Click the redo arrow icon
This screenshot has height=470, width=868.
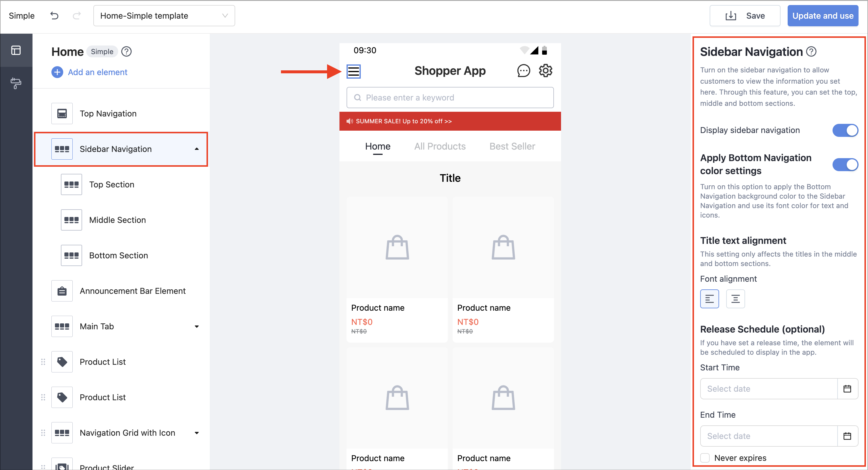(77, 15)
